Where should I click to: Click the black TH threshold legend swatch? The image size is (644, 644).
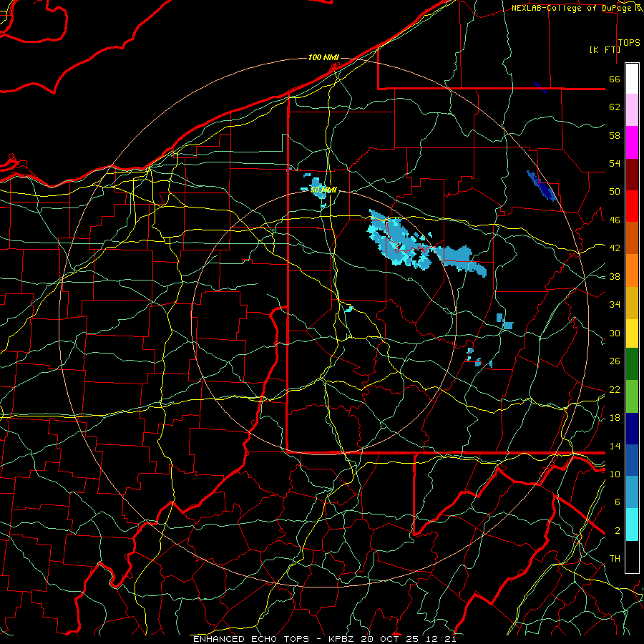coord(632,557)
